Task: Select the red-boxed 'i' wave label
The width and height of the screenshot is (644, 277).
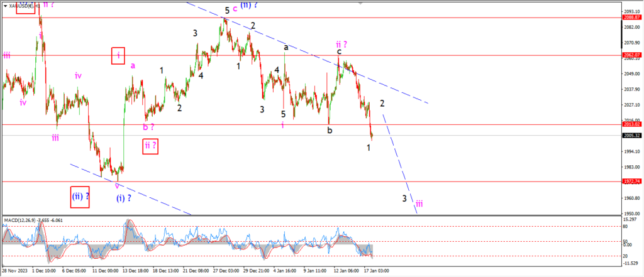Action: (118, 55)
